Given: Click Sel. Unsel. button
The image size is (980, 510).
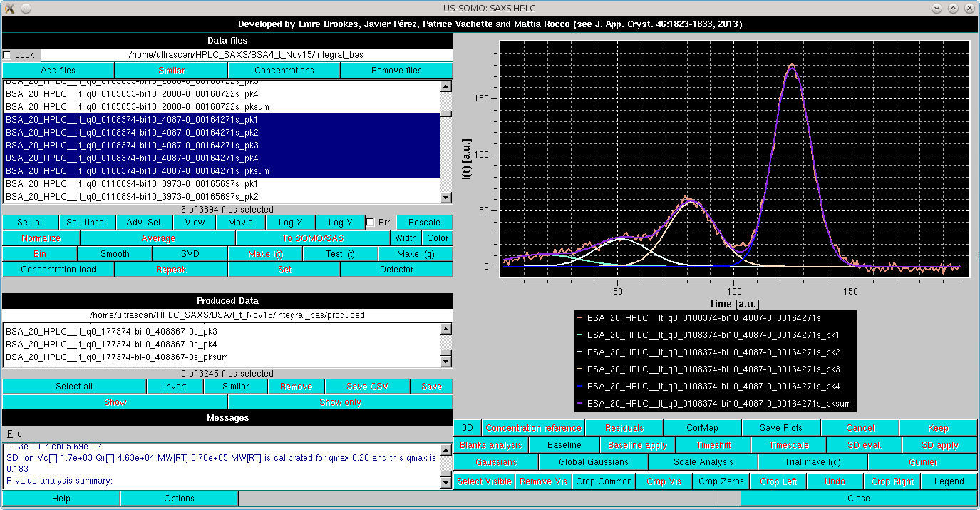Looking at the screenshot, I should (87, 223).
